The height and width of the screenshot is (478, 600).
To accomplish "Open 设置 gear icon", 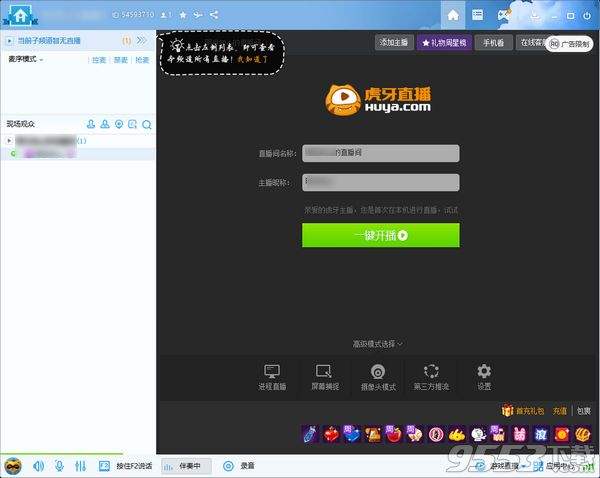I will click(x=484, y=377).
